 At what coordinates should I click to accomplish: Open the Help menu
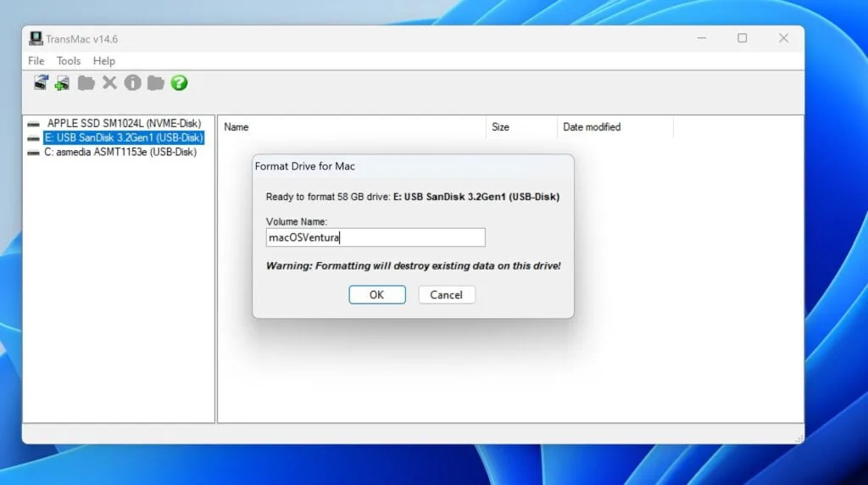pyautogui.click(x=104, y=61)
